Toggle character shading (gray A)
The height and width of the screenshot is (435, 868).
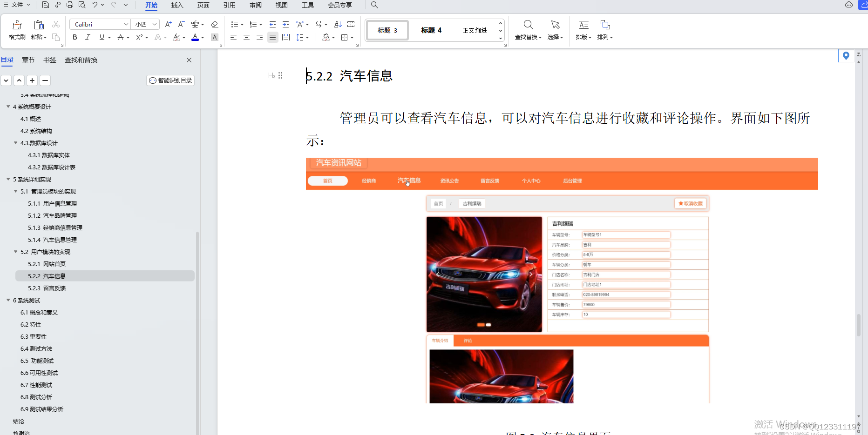pos(214,37)
